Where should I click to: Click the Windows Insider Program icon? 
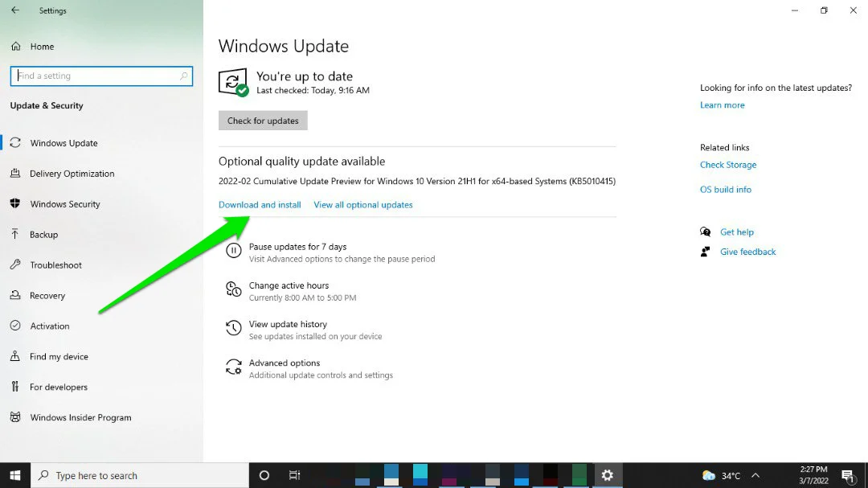click(x=15, y=417)
